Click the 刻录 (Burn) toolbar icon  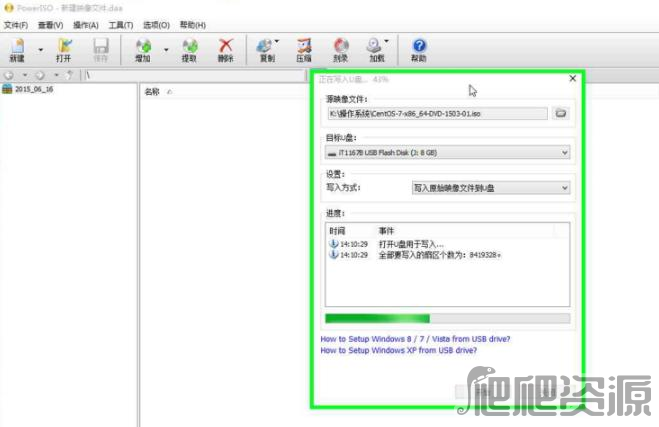pos(341,50)
